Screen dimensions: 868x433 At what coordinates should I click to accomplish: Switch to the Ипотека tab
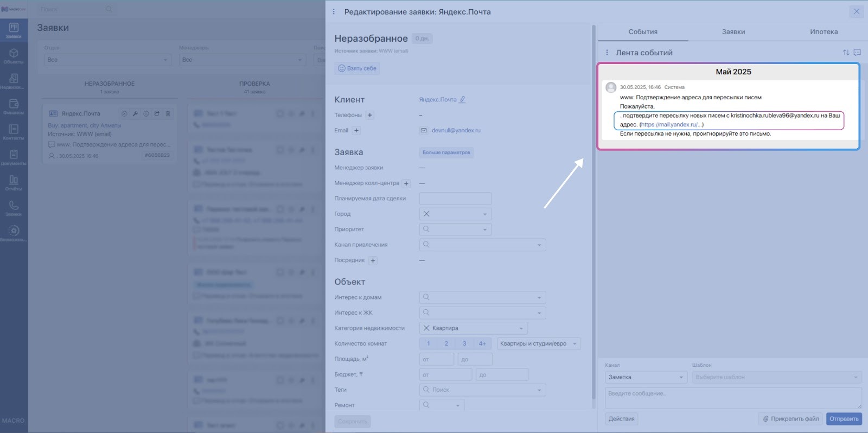(824, 32)
